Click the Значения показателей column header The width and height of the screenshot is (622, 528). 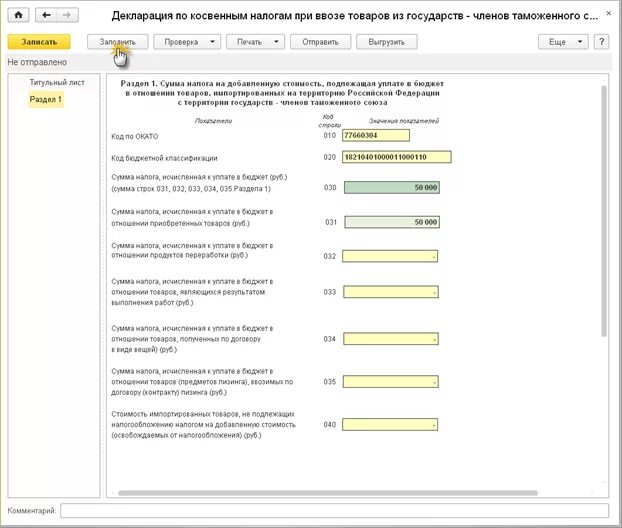[x=404, y=121]
